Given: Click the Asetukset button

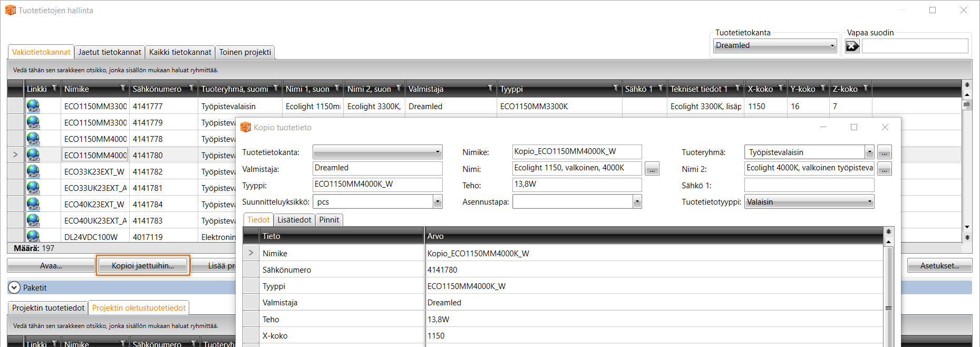Looking at the screenshot, I should pos(939,266).
